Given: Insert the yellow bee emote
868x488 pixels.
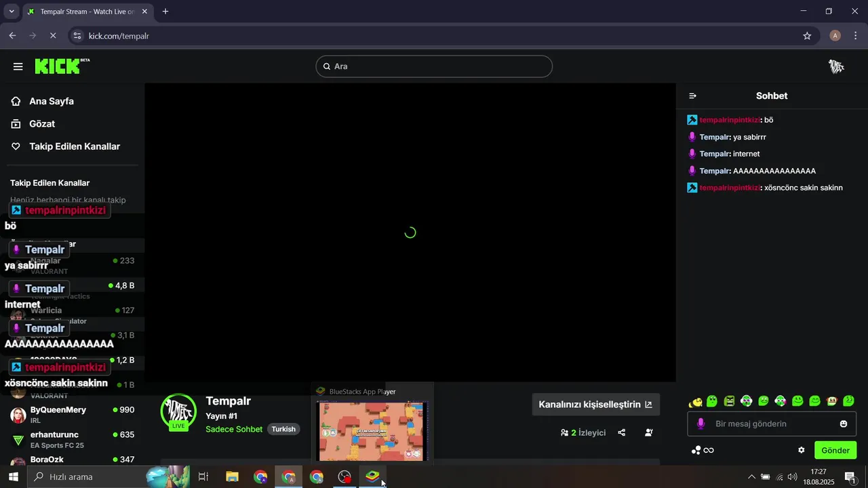Looking at the screenshot, I should point(695,401).
